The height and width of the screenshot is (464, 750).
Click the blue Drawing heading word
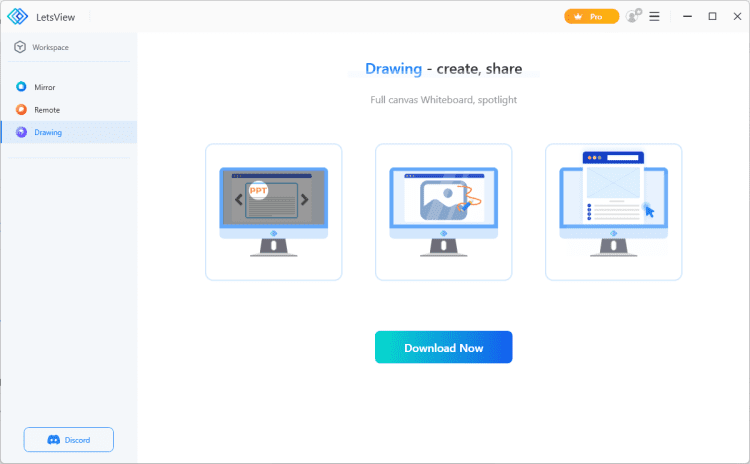coord(393,69)
